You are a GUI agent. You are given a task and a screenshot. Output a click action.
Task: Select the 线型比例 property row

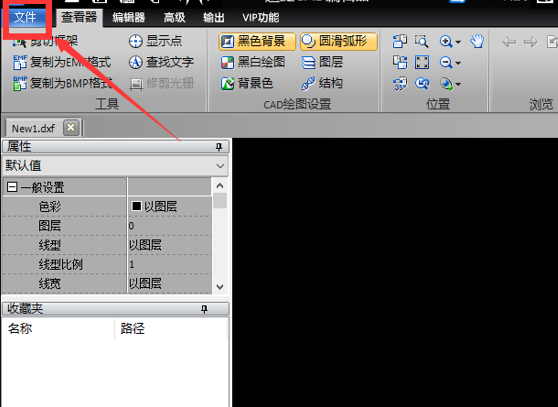click(x=107, y=264)
